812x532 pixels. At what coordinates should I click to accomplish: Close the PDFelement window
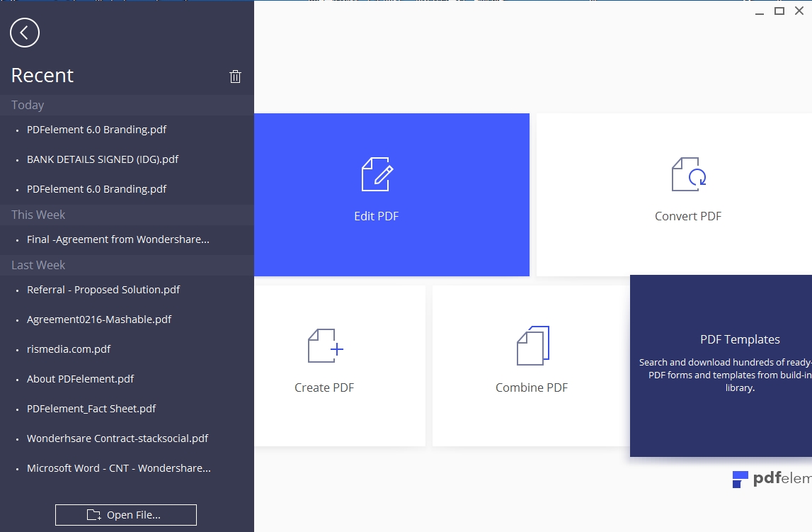(799, 11)
